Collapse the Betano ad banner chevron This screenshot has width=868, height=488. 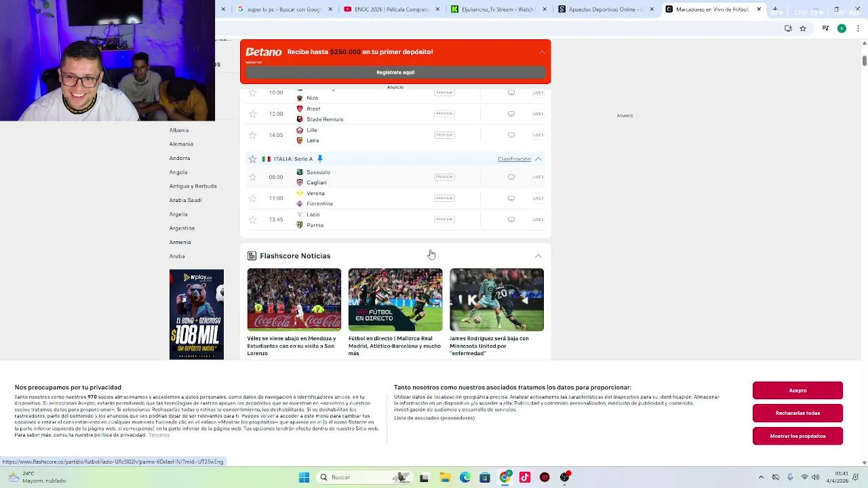coord(542,52)
